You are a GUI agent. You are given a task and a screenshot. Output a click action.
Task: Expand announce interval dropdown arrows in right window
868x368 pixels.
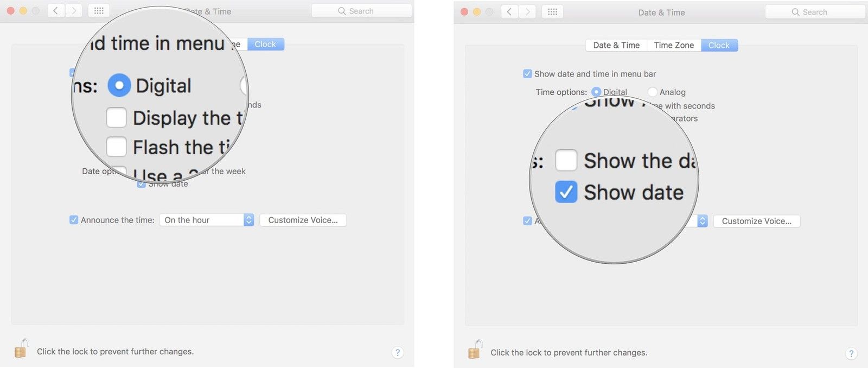(703, 221)
